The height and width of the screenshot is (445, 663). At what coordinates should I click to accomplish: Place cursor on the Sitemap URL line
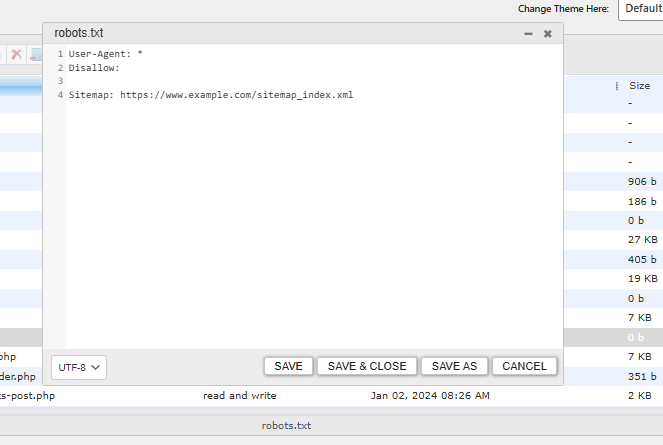coord(210,96)
